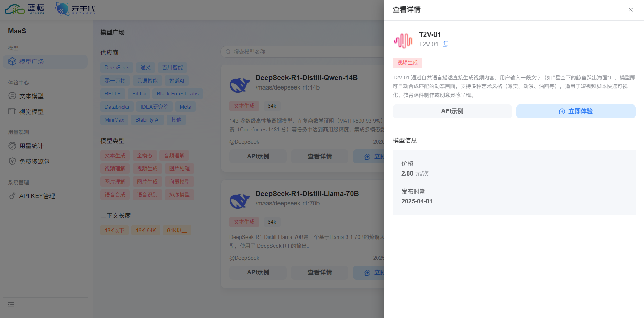The width and height of the screenshot is (644, 318).
Task: Click the search magnifier icon
Action: (x=228, y=52)
